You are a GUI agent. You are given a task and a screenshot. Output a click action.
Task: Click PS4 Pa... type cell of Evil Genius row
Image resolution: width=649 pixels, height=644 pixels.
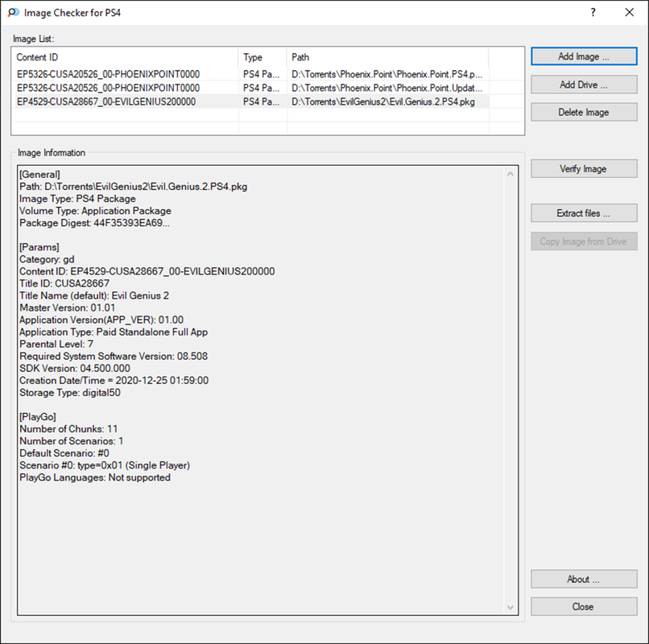coord(261,101)
